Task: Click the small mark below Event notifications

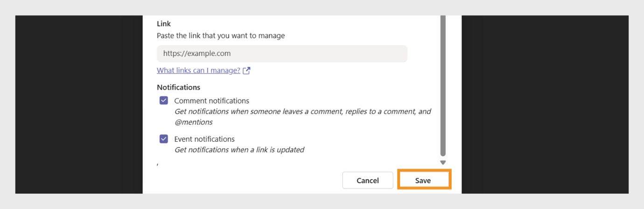Action: (x=158, y=164)
